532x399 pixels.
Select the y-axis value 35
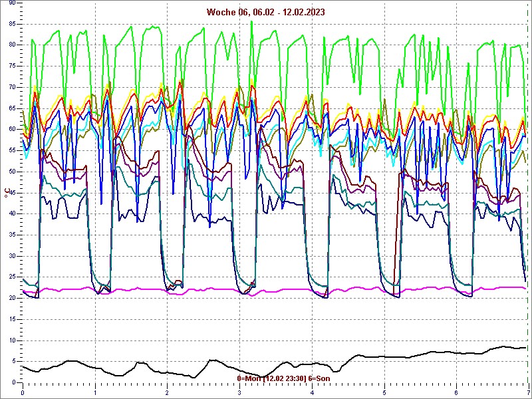(11, 235)
